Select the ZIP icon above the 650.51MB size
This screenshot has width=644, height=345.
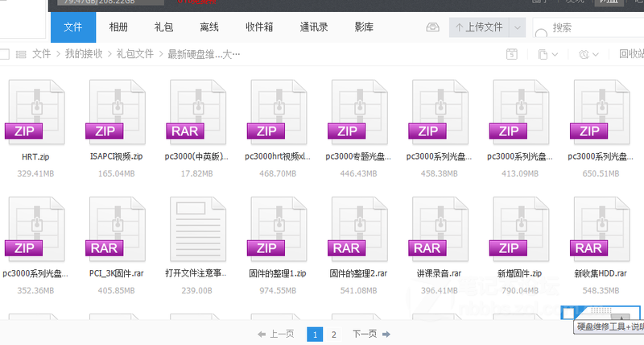pyautogui.click(x=601, y=111)
